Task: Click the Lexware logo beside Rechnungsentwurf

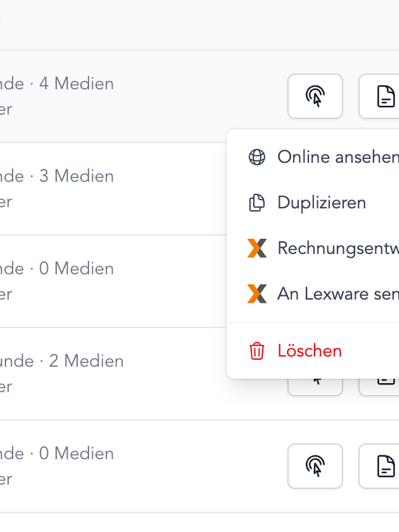Action: [257, 248]
